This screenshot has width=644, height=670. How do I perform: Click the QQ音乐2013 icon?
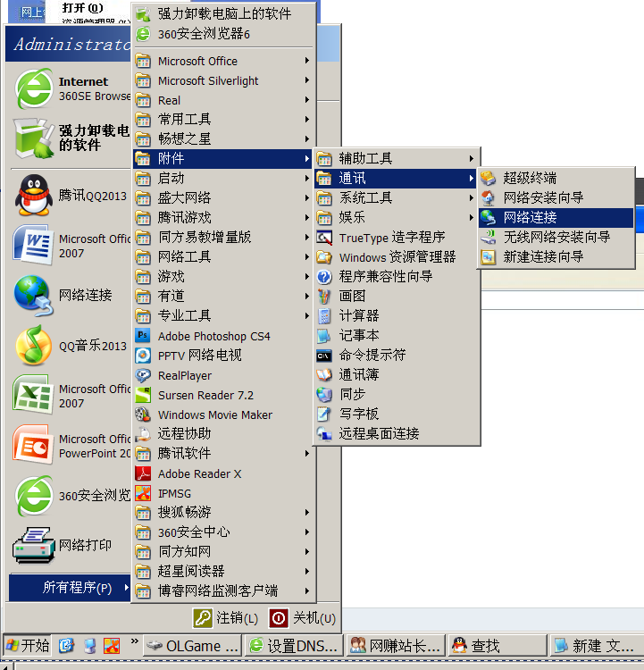(x=33, y=345)
